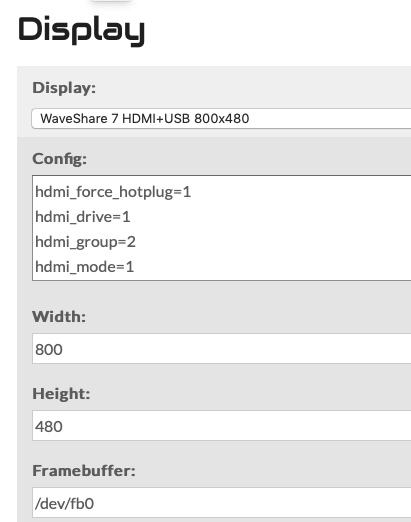The height and width of the screenshot is (522, 411).
Task: Place cursor on the hdmi_force_hotplug=1 line
Action: [x=113, y=192]
